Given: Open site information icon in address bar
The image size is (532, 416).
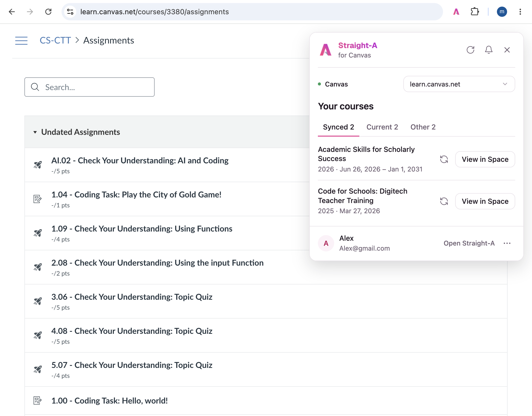Looking at the screenshot, I should tap(70, 12).
